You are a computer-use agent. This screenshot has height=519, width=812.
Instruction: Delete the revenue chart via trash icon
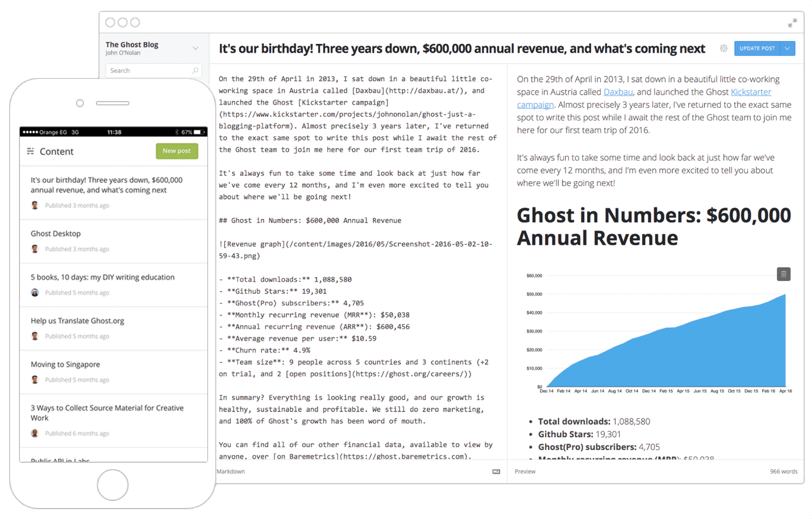[783, 274]
